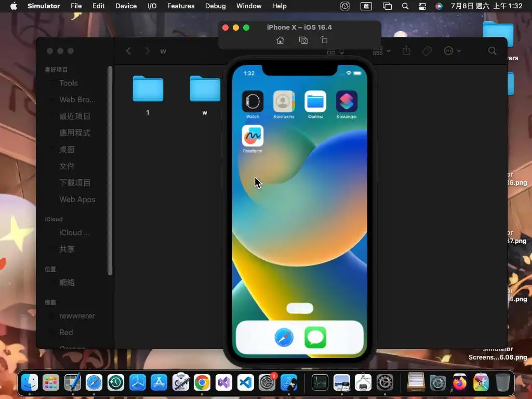Select folder named w in Finder
Screen dimensions: 532x399
click(x=205, y=88)
